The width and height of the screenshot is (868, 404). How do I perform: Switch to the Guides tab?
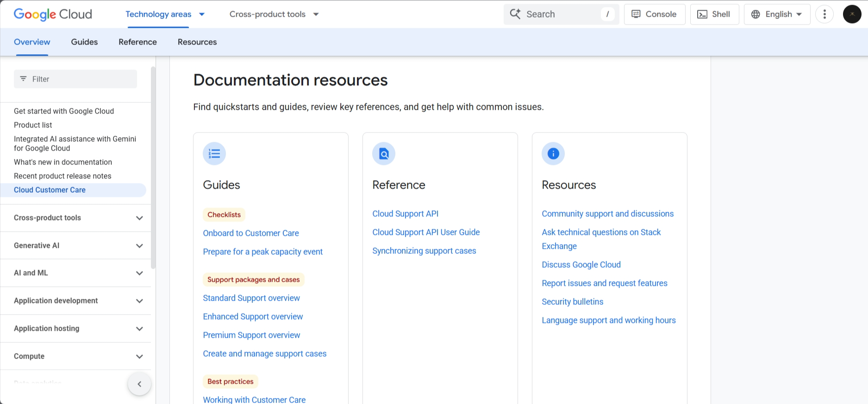click(84, 42)
